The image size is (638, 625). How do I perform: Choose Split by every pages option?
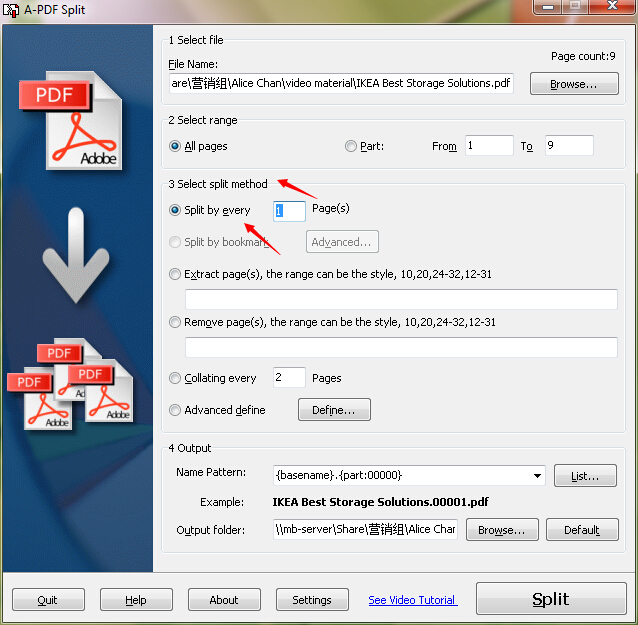click(175, 210)
